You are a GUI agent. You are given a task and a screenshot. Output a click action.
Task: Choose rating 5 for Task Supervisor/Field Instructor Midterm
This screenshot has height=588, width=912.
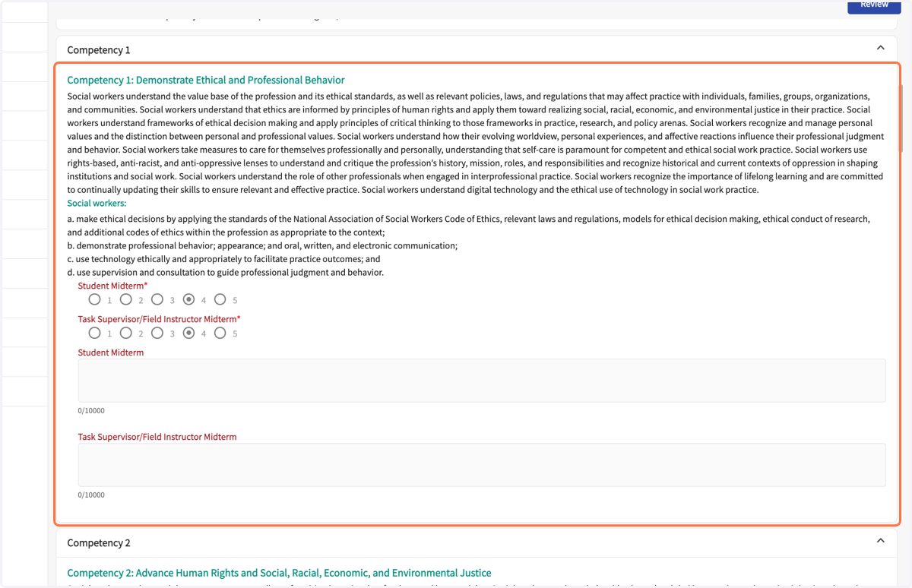pyautogui.click(x=220, y=333)
